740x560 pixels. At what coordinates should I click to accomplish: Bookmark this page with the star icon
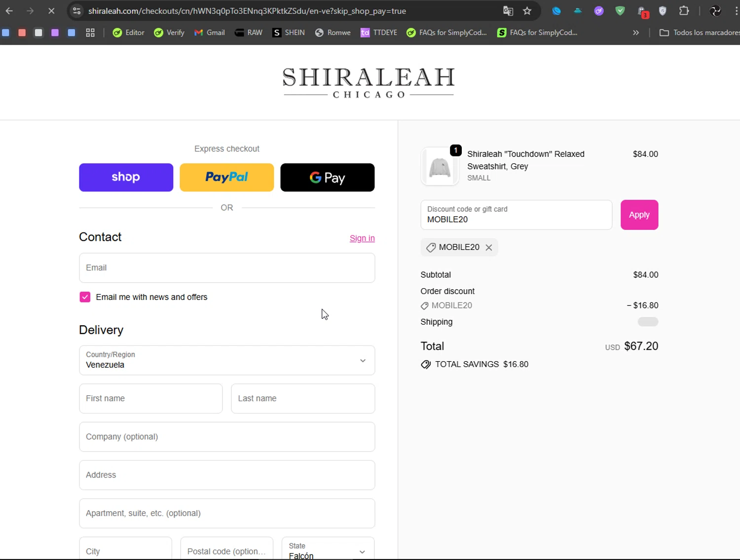pos(527,11)
